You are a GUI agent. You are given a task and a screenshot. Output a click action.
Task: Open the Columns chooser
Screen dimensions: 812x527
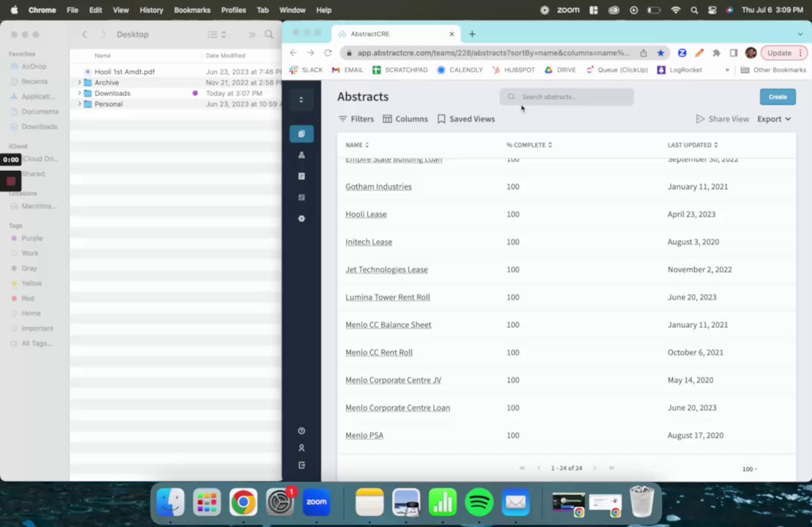(405, 119)
